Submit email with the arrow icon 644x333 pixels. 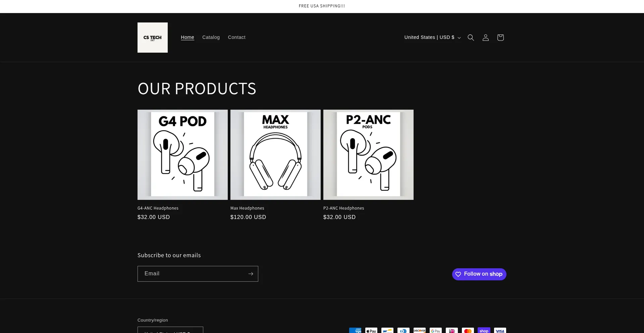251,274
